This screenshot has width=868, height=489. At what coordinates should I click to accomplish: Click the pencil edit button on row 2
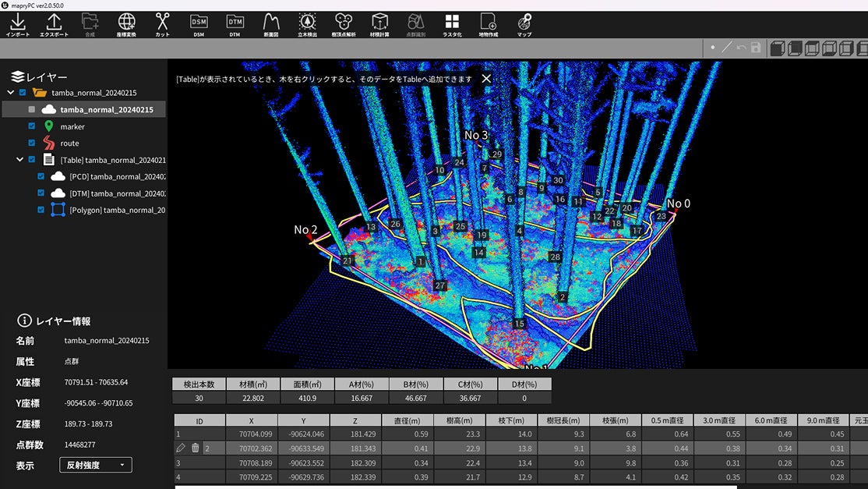(x=181, y=448)
